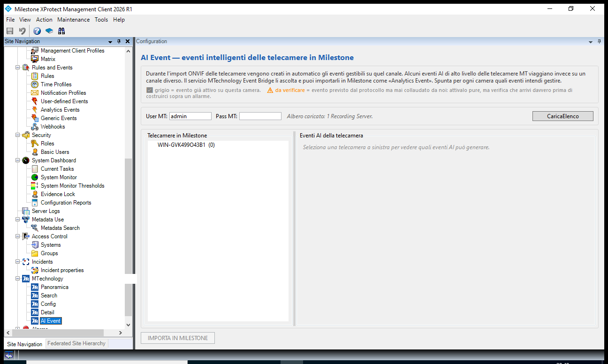
Task: Click the Incident properties icon
Action: click(35, 270)
